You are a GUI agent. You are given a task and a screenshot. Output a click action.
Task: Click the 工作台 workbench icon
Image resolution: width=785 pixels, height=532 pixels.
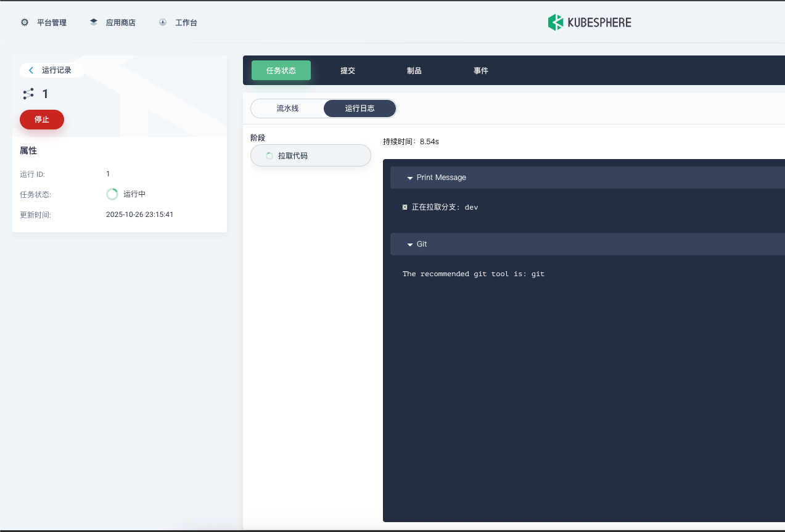pyautogui.click(x=163, y=23)
